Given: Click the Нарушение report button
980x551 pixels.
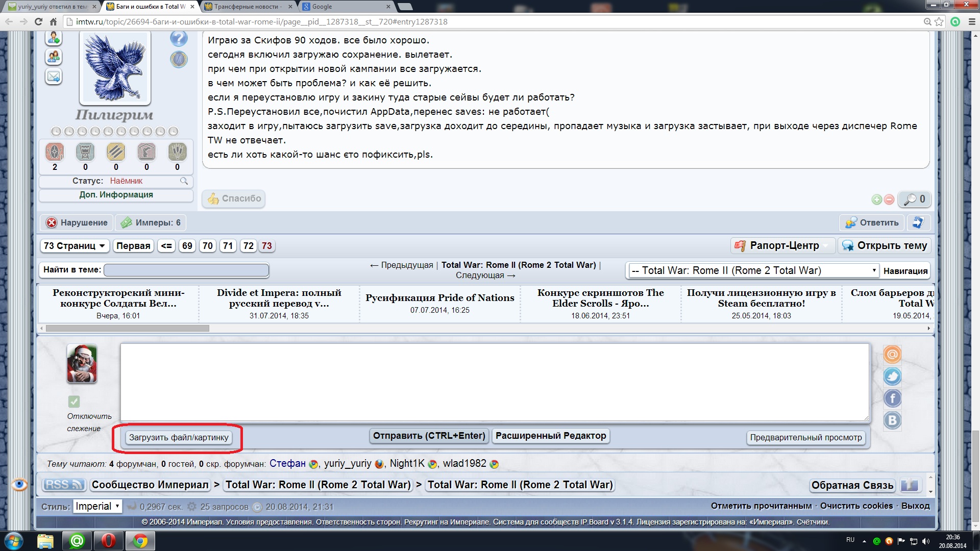Looking at the screenshot, I should click(x=77, y=222).
